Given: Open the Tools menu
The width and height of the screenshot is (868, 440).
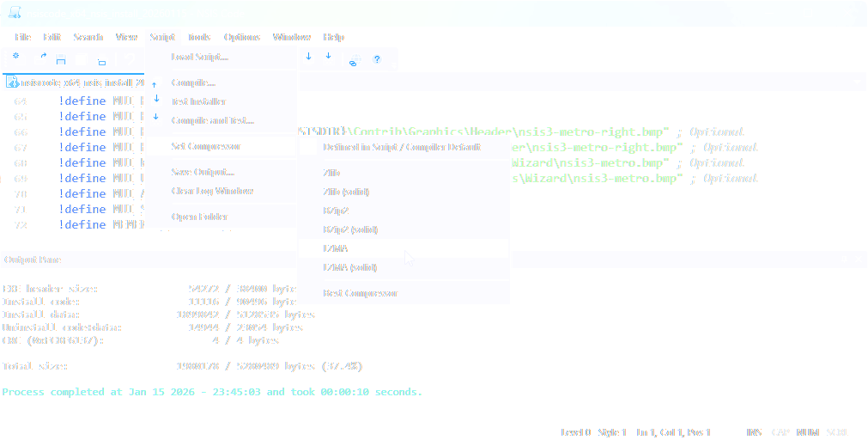Looking at the screenshot, I should coord(199,37).
